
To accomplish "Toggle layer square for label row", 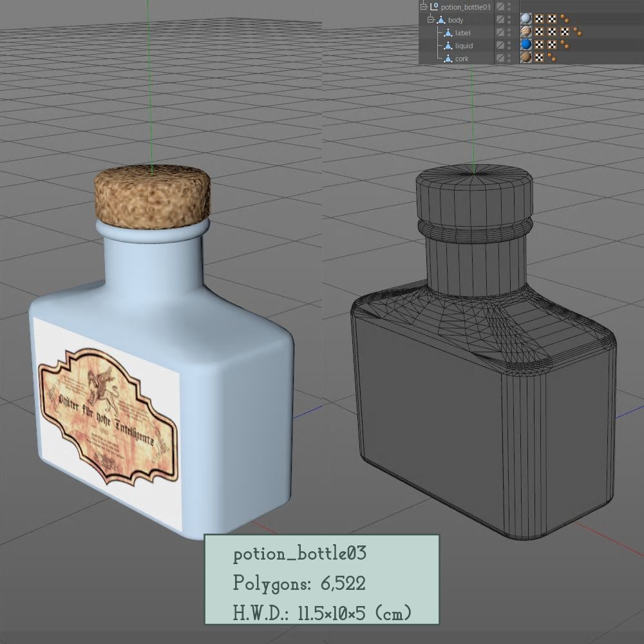I will pos(500,32).
